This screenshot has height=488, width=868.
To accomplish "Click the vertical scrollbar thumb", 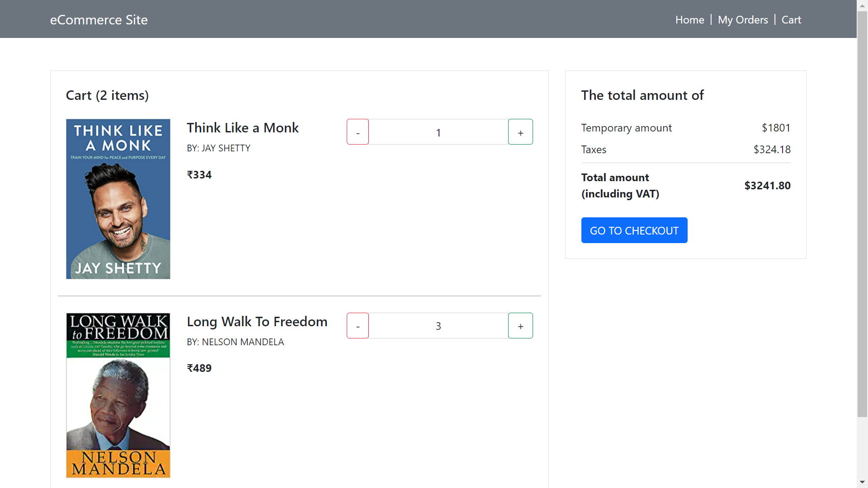I will [x=862, y=212].
